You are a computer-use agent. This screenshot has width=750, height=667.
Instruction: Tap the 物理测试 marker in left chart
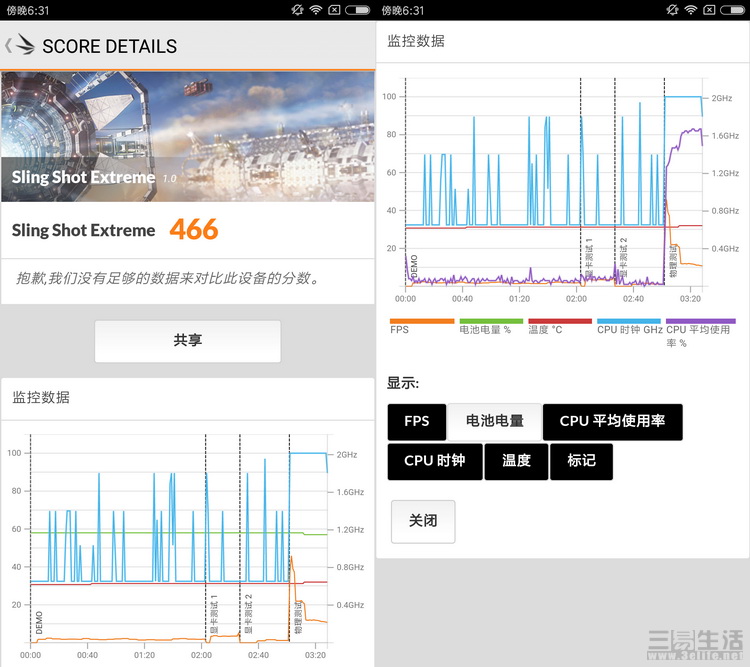pos(298,618)
